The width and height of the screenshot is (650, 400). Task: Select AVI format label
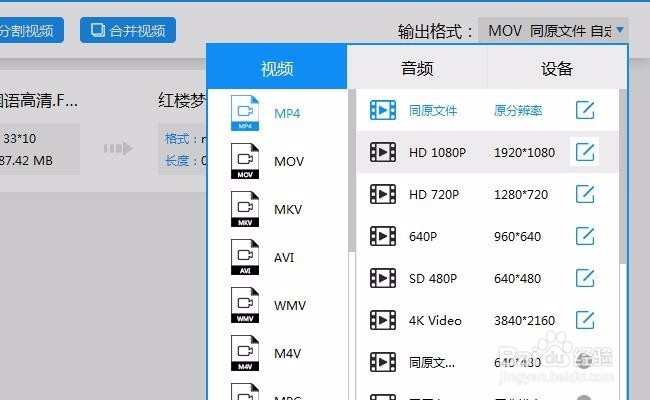[x=284, y=257]
